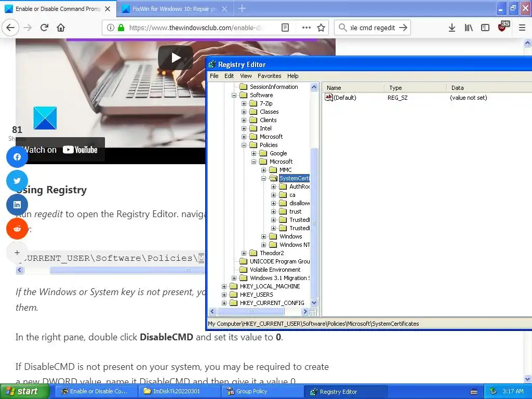The width and height of the screenshot is (532, 399).
Task: Click the search box containing cmd regedit
Action: click(372, 28)
